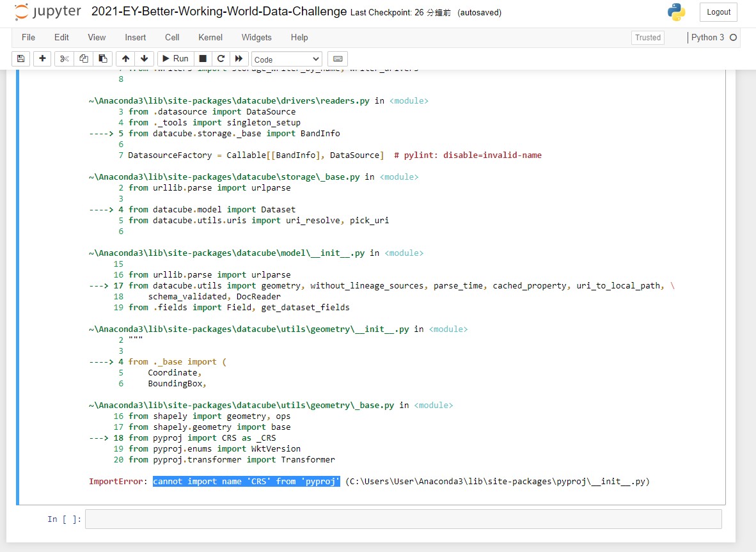Move selected cell down arrow
756x552 pixels.
coord(144,58)
